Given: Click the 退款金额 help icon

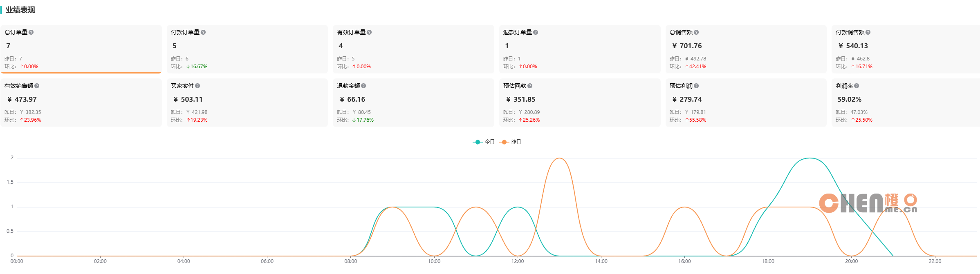Looking at the screenshot, I should pyautogui.click(x=363, y=86).
